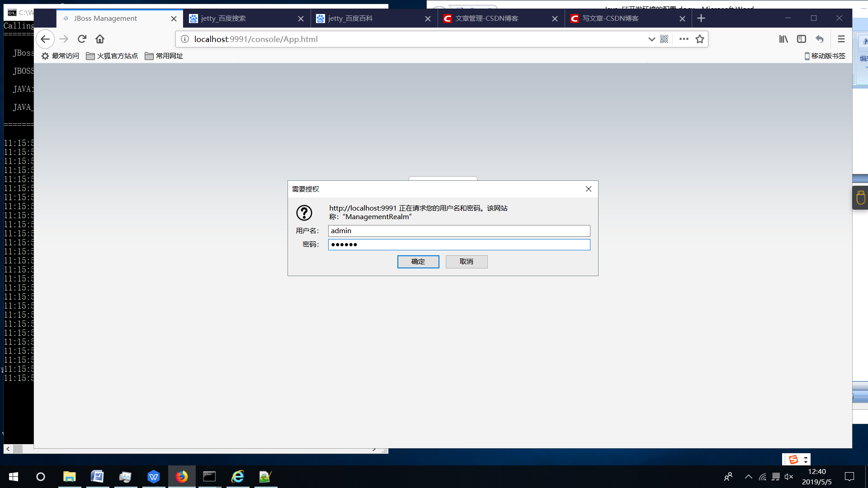Open the address bar history dropdown
The width and height of the screenshot is (868, 488).
[x=651, y=39]
